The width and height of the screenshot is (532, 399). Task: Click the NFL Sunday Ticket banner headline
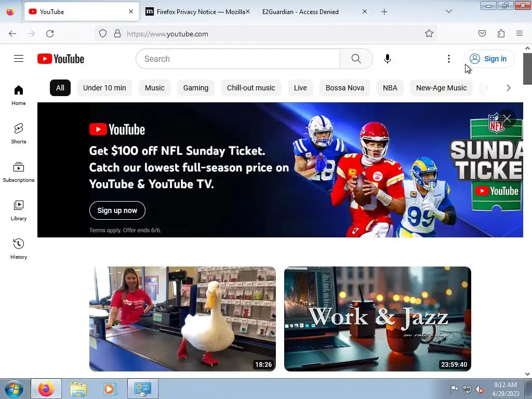189,167
